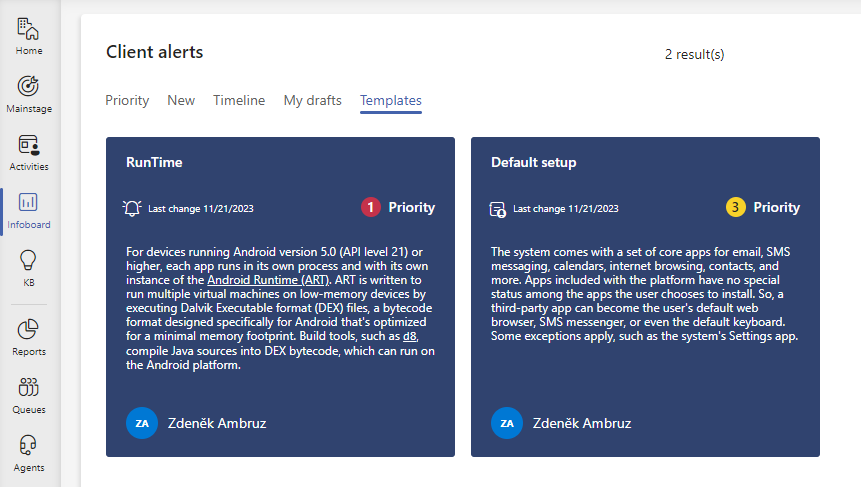
Task: Follow the d8 link in RunTime text
Action: pyautogui.click(x=410, y=336)
